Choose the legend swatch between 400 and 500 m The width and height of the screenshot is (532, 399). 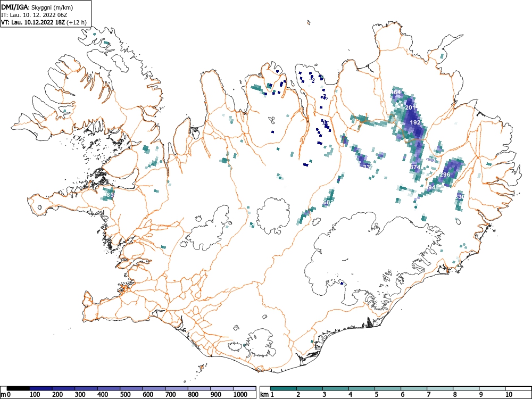109,388
